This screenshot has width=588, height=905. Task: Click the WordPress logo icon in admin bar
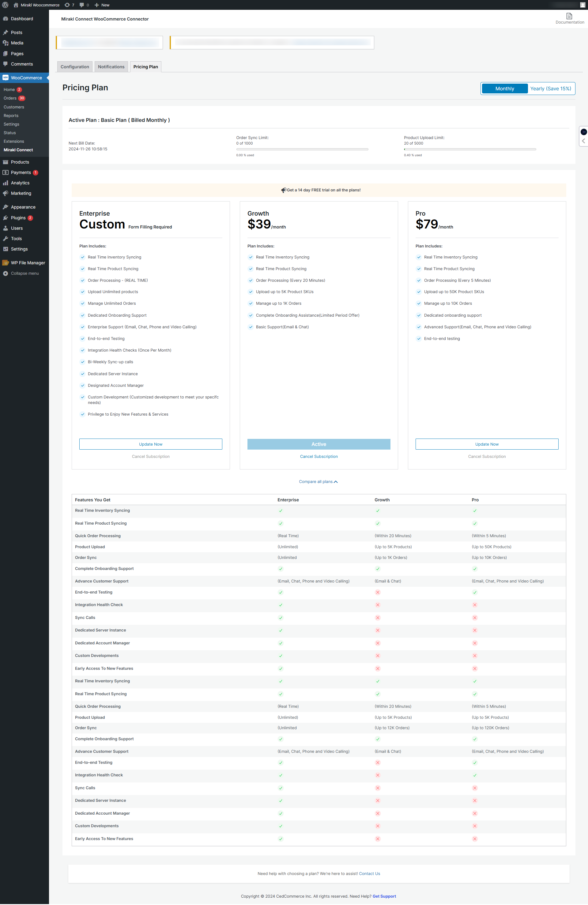point(5,5)
